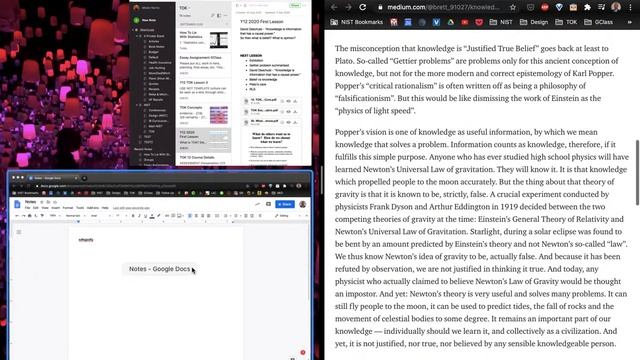Select center align in Docs toolbar
This screenshot has height=360, width=640.
tap(196, 216)
